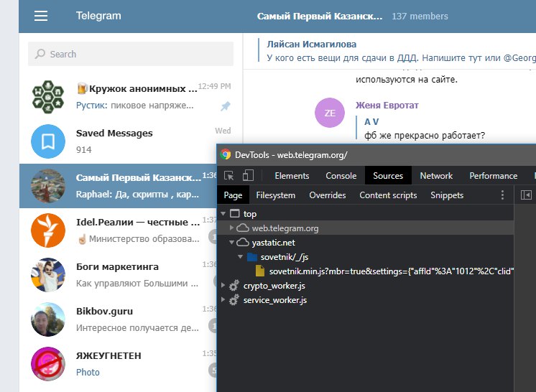Open Saved Messages bookmark avatar
Screen dimensions: 536x392
tap(48, 141)
